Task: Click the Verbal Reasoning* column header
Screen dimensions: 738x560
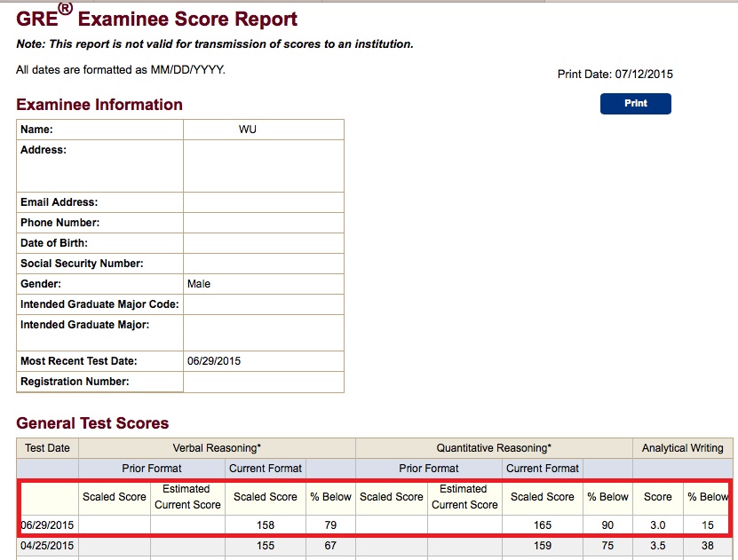Action: coord(217,448)
